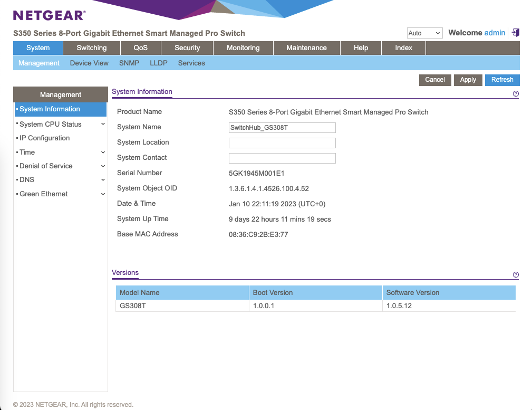Screen dimensions: 532x410
Task: Open DNS sidebar item
Action: pos(27,180)
